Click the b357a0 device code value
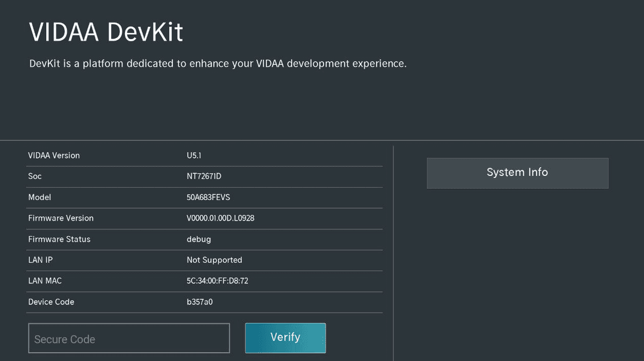This screenshot has height=361, width=644. click(200, 302)
